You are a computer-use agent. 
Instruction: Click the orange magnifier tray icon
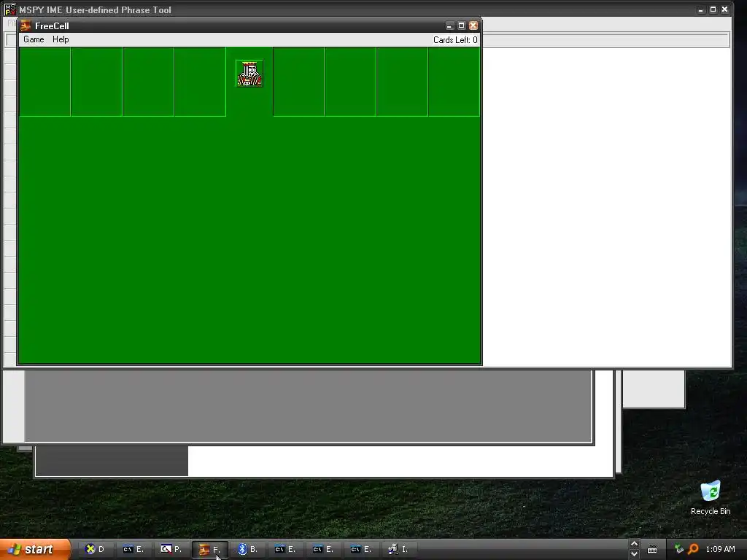click(x=693, y=549)
